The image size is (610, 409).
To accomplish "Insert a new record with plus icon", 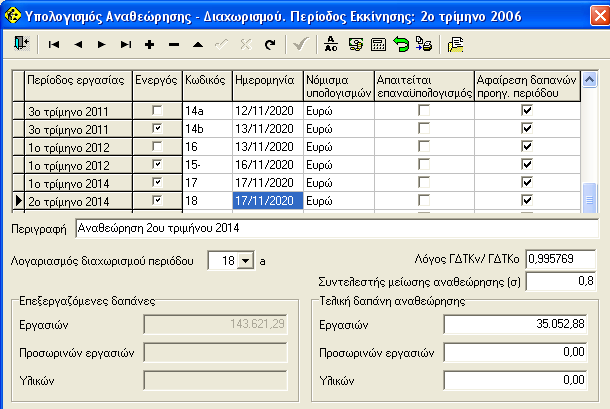I will tap(150, 44).
